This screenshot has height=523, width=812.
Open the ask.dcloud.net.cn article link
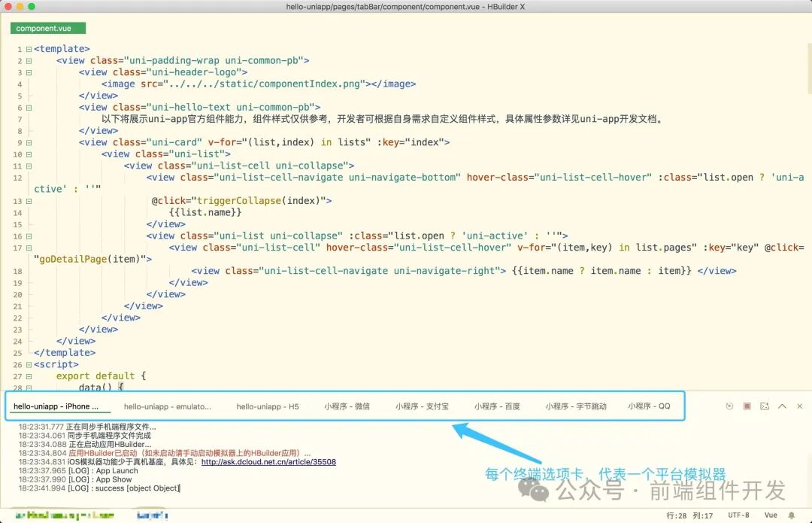[x=268, y=462]
